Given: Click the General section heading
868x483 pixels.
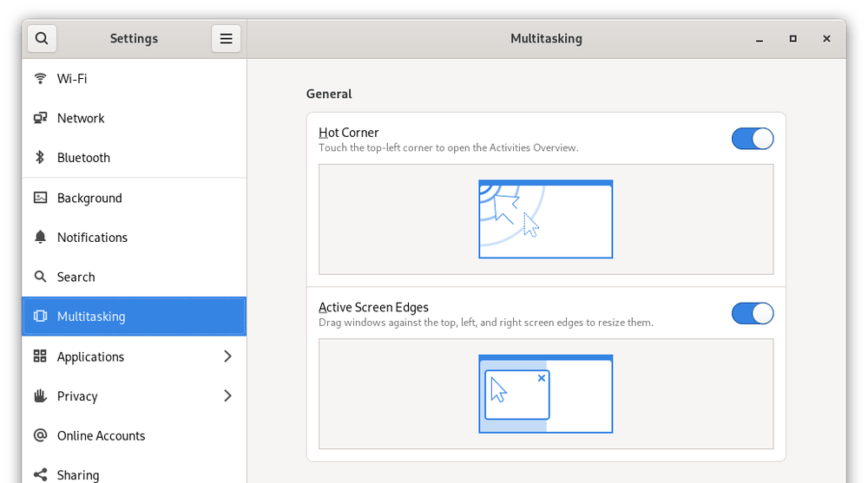Looking at the screenshot, I should point(329,94).
